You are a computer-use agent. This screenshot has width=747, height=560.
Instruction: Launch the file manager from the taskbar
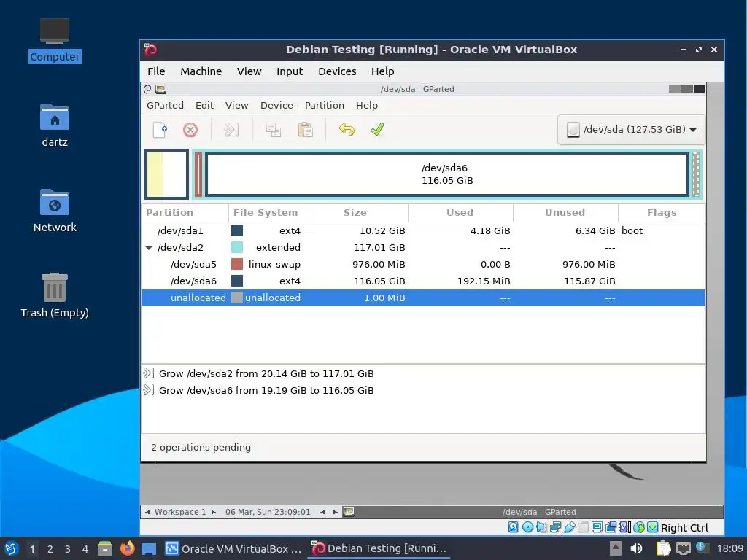105,548
